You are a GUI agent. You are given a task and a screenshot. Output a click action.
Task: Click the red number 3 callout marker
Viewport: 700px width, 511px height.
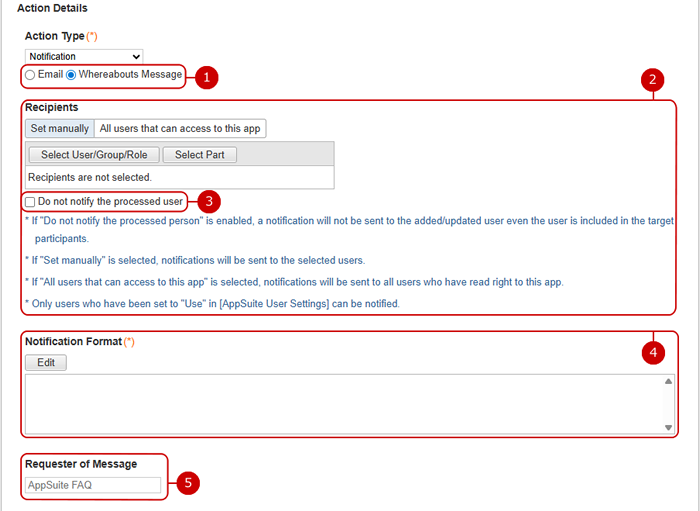tap(208, 201)
